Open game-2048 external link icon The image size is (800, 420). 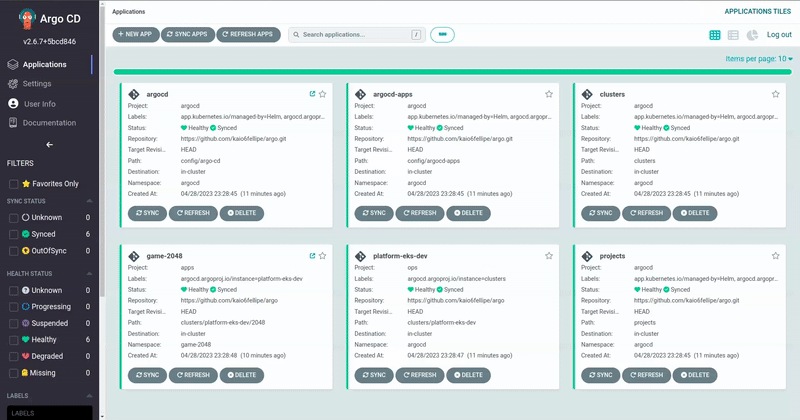(x=312, y=256)
